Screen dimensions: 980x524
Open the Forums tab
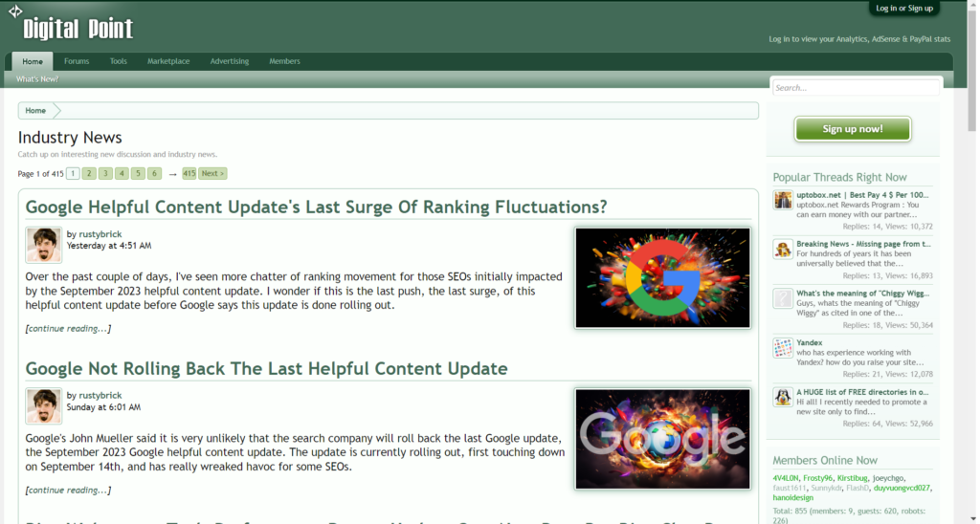tap(77, 61)
